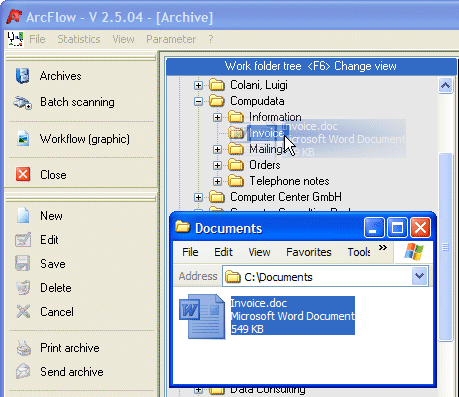
Task: Select the Invoice folder label in tree
Action: pyautogui.click(x=267, y=133)
